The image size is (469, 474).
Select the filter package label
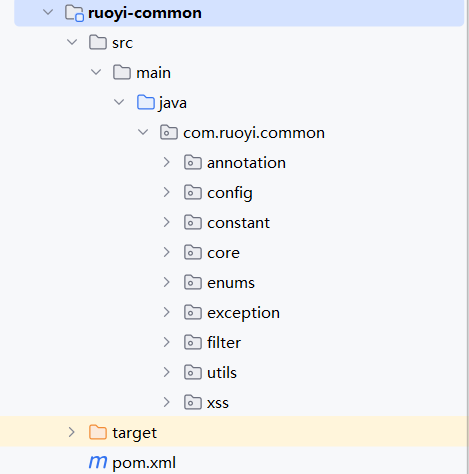point(224,342)
